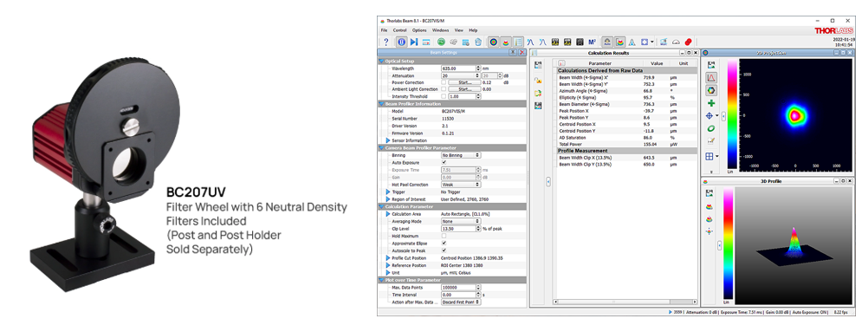Click the green plus icon in 2D Projection

711,103
